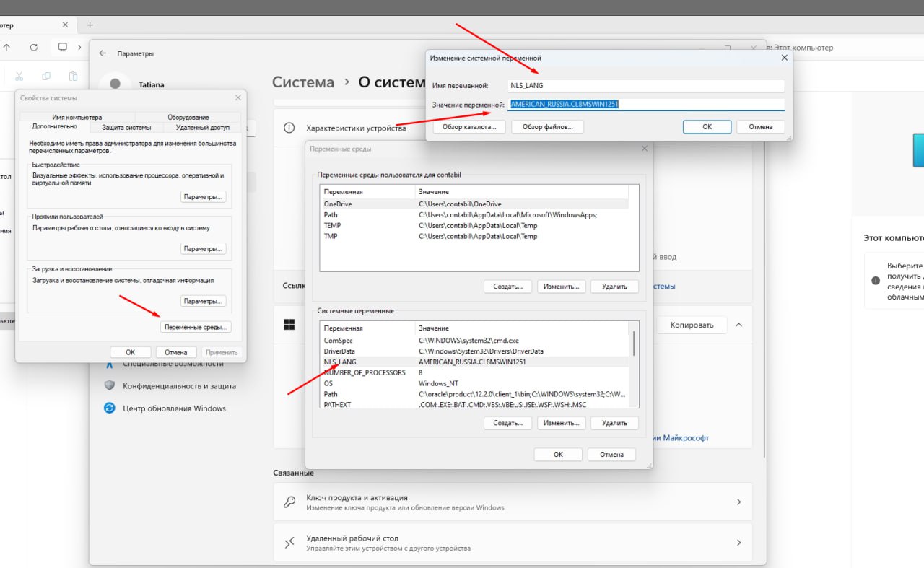Click the Windows logo icon in Settings
Viewport: 924px width, 568px height.
(289, 325)
